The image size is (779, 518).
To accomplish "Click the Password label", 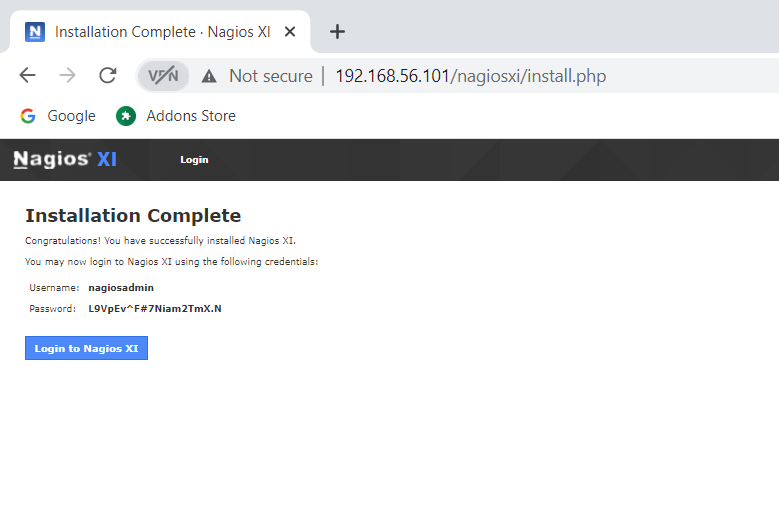I will click(53, 308).
